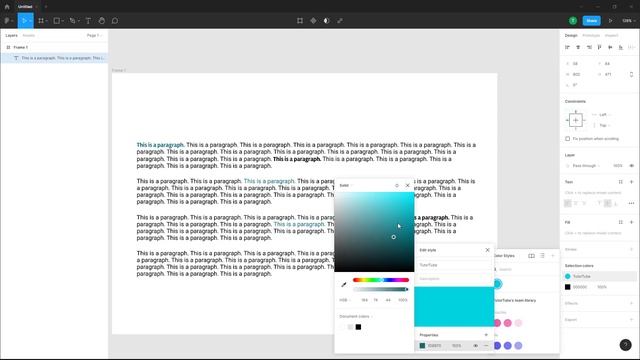The width and height of the screenshot is (640, 360).
Task: Click Align right icon
Action: pyautogui.click(x=589, y=47)
